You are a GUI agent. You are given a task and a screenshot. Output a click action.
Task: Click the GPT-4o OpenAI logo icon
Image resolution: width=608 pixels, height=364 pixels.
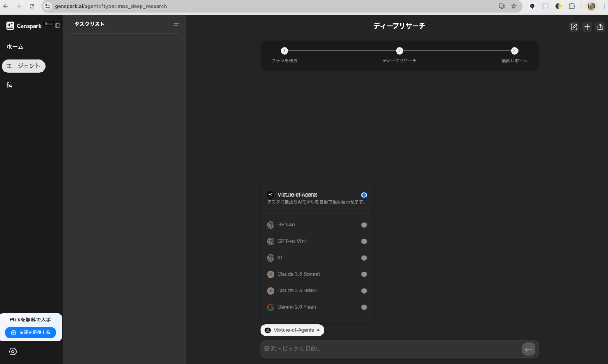pos(271,225)
